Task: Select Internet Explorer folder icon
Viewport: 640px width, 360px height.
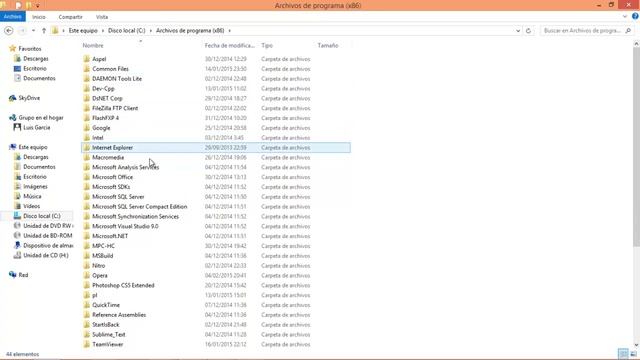Action: 87,147
